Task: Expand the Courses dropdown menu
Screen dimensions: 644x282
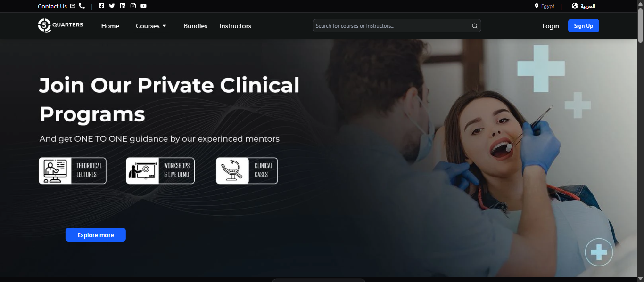Action: click(151, 26)
